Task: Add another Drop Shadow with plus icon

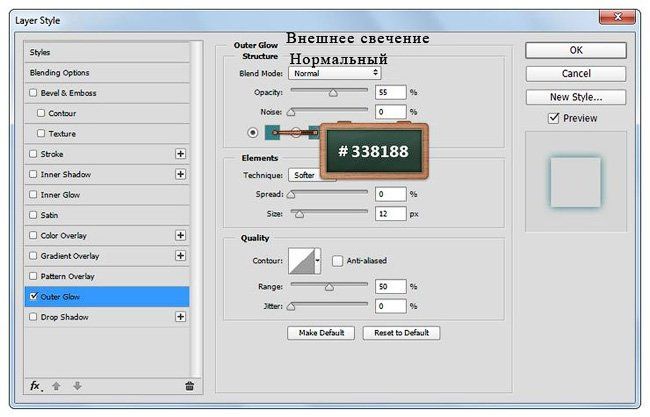Action: 180,317
